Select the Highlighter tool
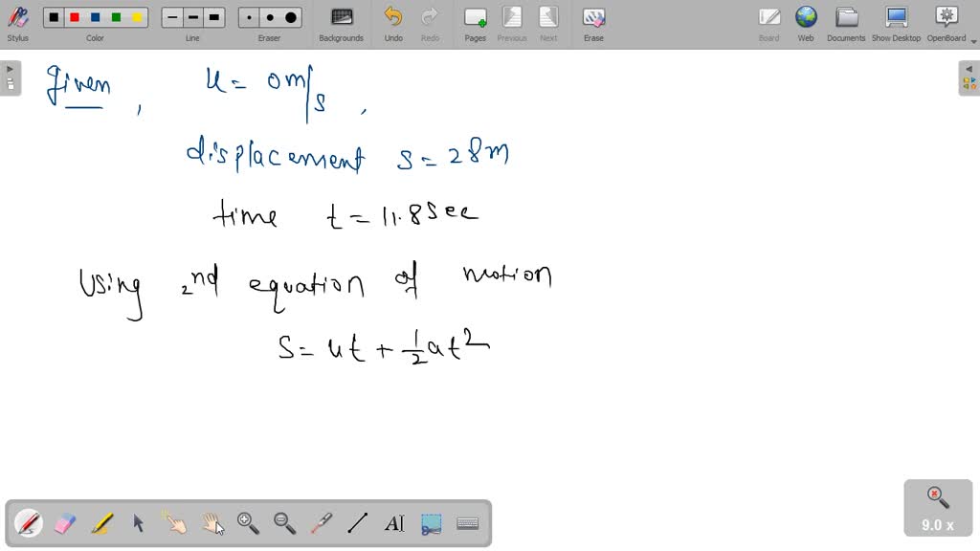The width and height of the screenshot is (980, 551). click(x=101, y=522)
